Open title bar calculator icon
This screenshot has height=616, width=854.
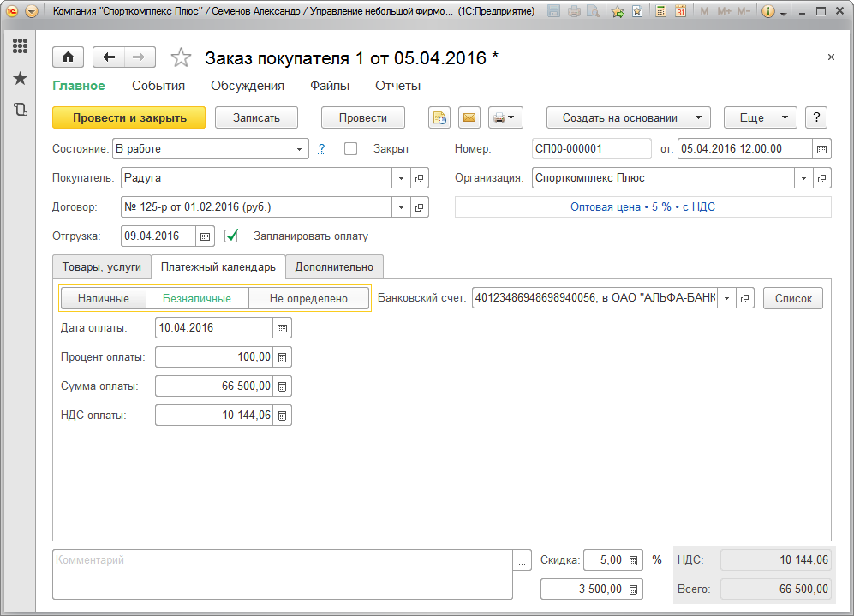pyautogui.click(x=660, y=11)
